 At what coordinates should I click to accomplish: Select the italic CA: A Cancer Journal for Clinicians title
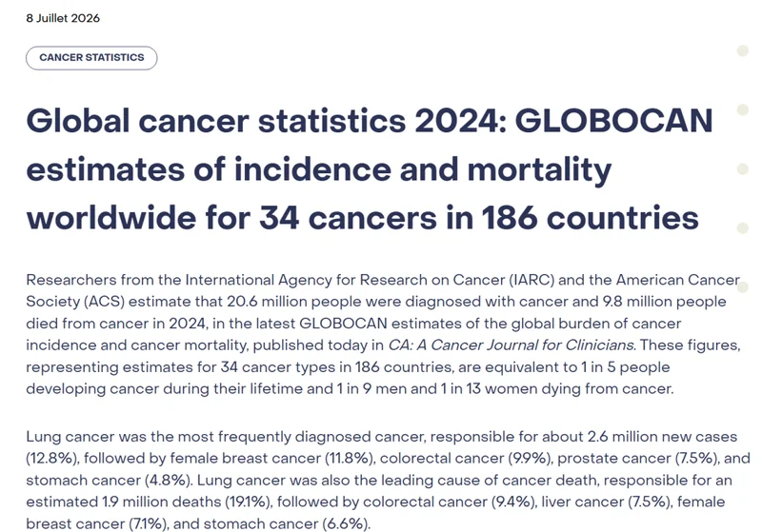click(x=511, y=345)
